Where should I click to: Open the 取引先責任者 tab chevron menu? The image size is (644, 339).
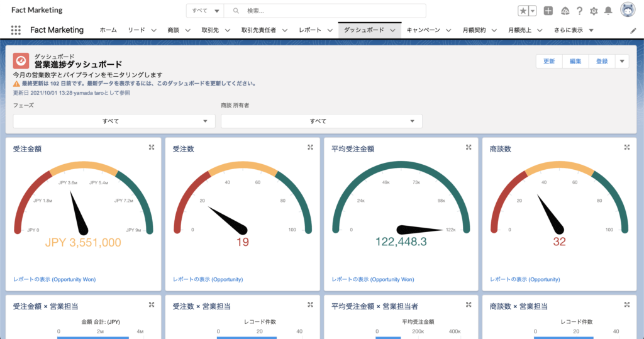click(x=285, y=30)
